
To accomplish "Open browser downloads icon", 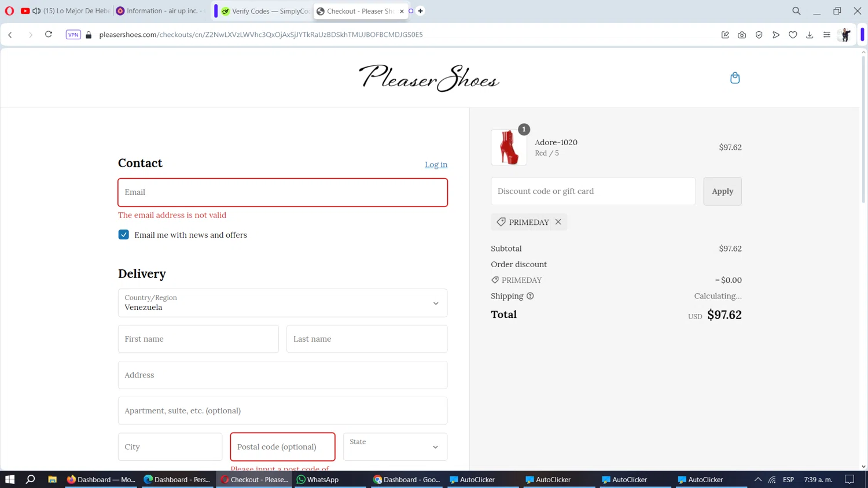I will [810, 35].
